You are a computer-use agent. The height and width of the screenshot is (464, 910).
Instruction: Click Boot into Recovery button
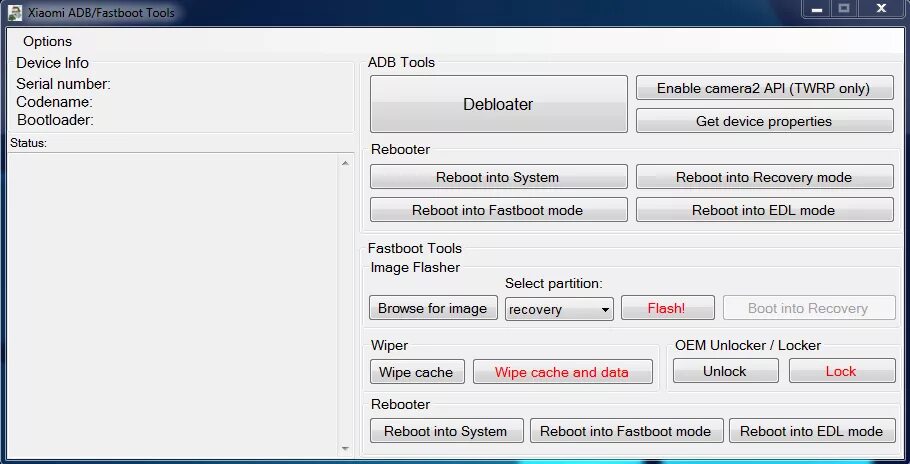pos(808,308)
